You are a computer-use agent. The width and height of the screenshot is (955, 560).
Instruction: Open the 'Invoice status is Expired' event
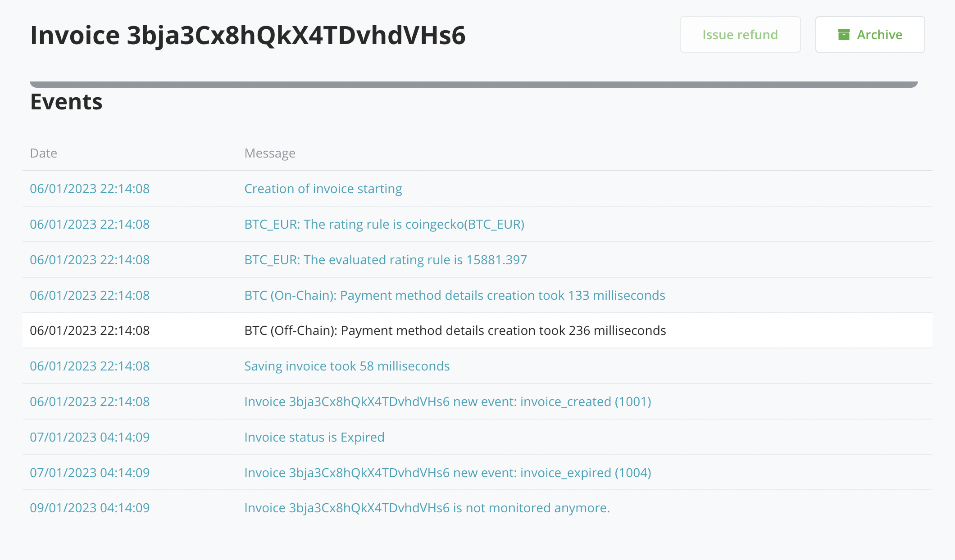coord(314,437)
